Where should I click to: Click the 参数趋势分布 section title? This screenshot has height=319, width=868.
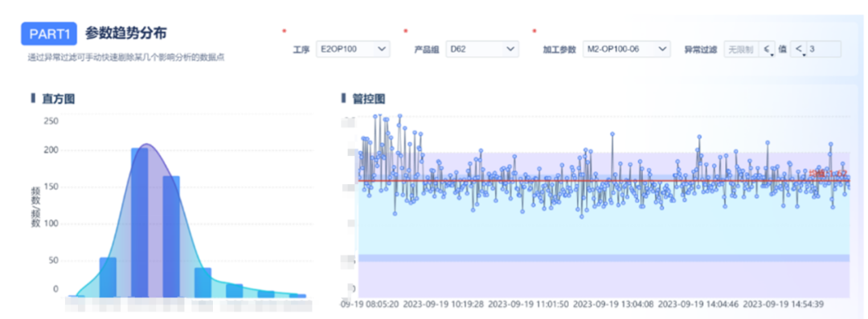(x=126, y=33)
